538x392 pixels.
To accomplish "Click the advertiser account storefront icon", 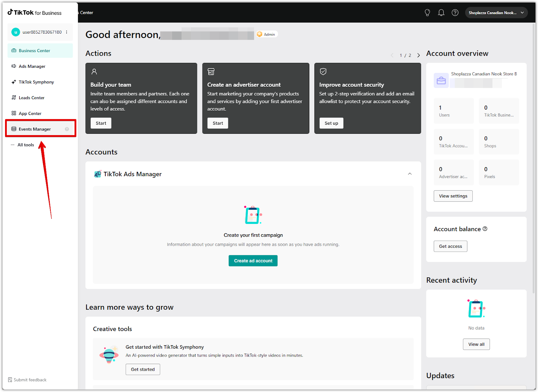I will pos(211,72).
